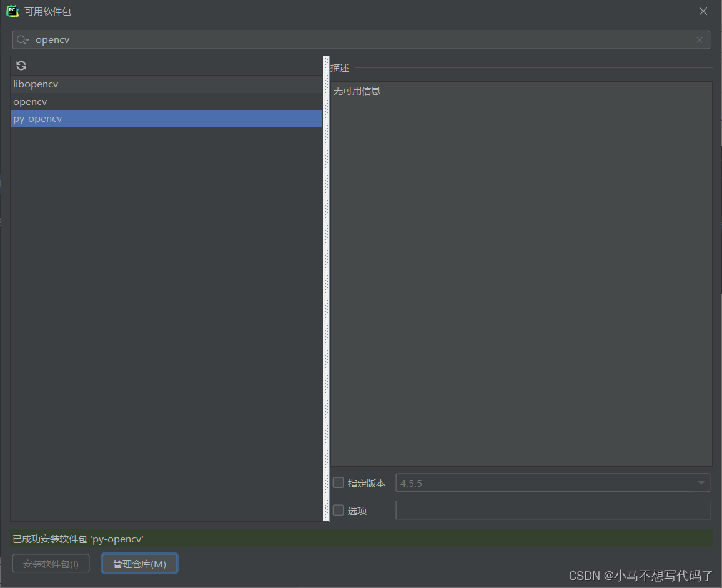
Task: Select opencv in the package list
Action: [166, 101]
